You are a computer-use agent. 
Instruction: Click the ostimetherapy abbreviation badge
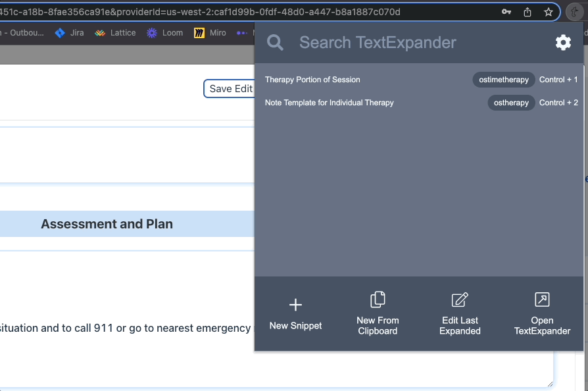(x=504, y=80)
